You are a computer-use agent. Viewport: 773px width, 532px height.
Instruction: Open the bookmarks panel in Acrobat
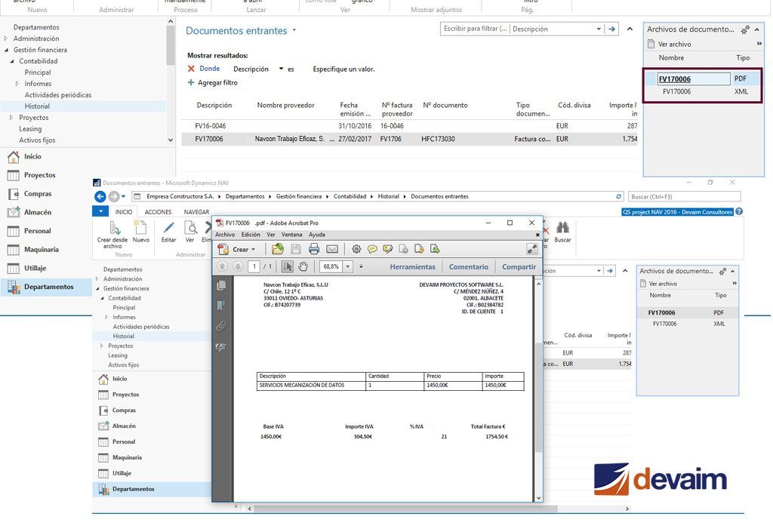tap(221, 306)
